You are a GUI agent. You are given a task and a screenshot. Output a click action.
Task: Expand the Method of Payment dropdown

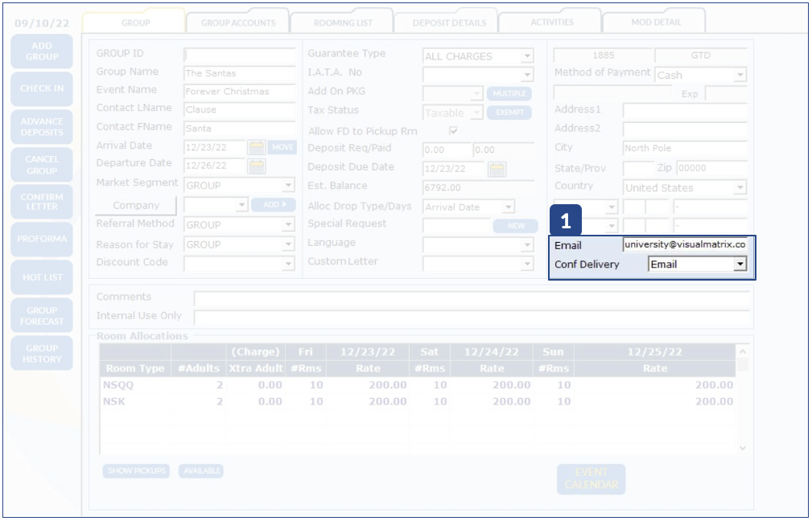(x=740, y=76)
